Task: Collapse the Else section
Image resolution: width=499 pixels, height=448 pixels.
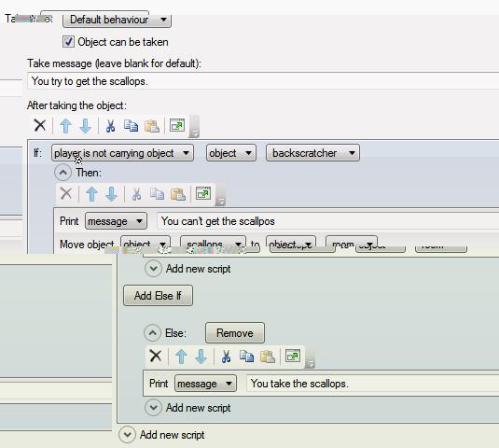Action: coord(153,333)
